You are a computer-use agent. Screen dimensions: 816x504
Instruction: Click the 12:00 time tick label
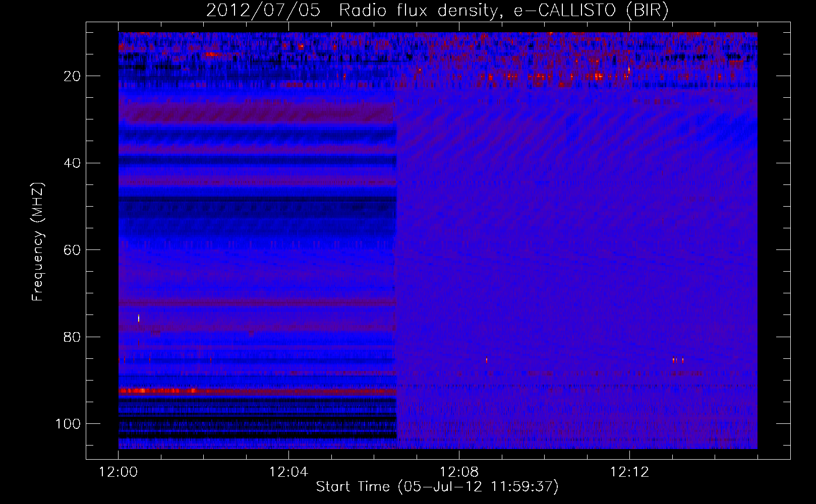point(118,472)
